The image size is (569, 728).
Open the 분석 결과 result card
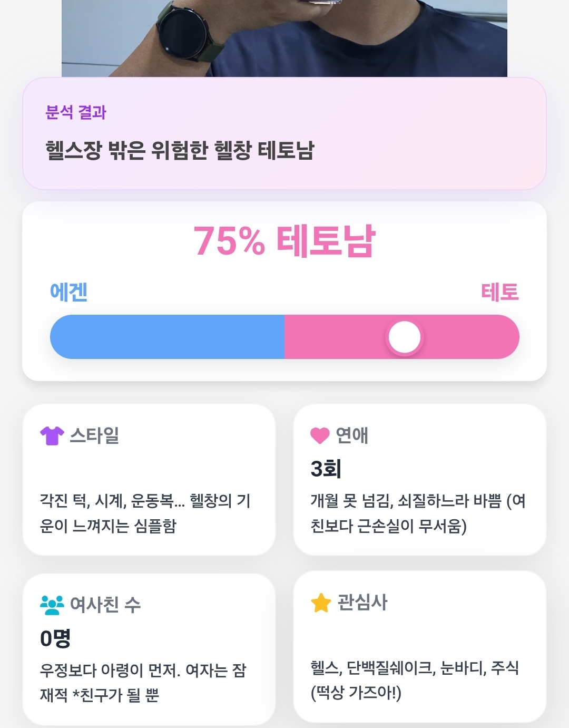pyautogui.click(x=284, y=133)
